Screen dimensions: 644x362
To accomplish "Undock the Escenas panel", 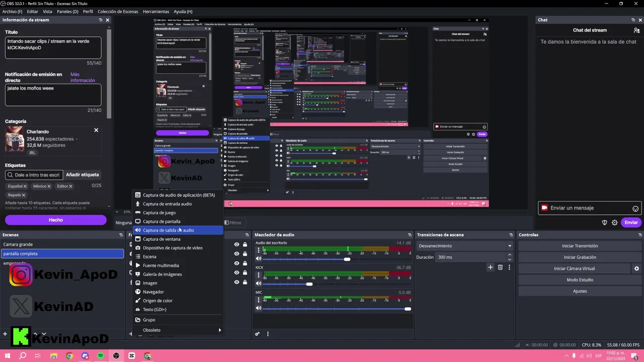I will [121, 235].
